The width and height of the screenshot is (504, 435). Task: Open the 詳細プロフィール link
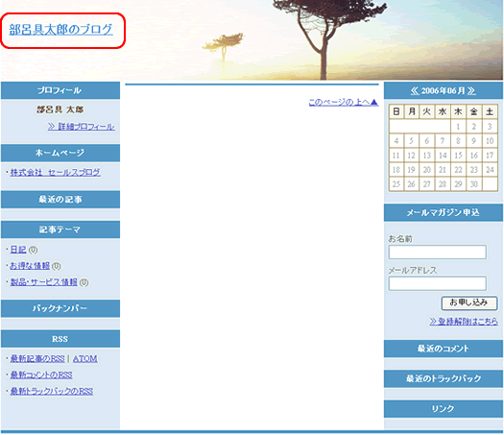(x=82, y=127)
